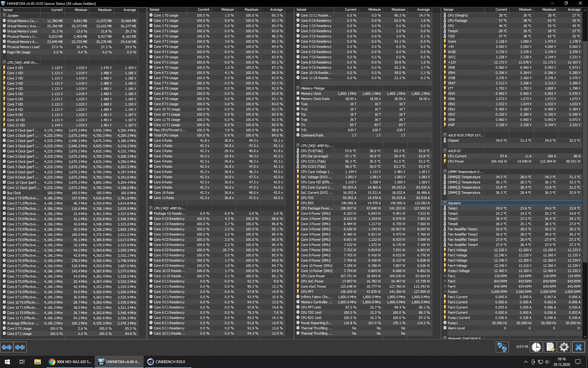Image resolution: width=588 pixels, height=368 pixels.
Task: Click the expand columns double-arrow button
Action: 7,347
